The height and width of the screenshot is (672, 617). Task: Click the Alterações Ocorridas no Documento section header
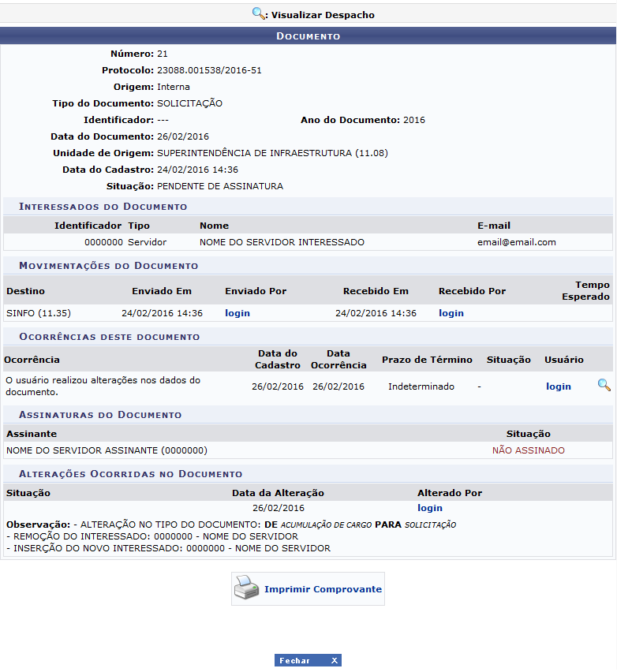(130, 474)
